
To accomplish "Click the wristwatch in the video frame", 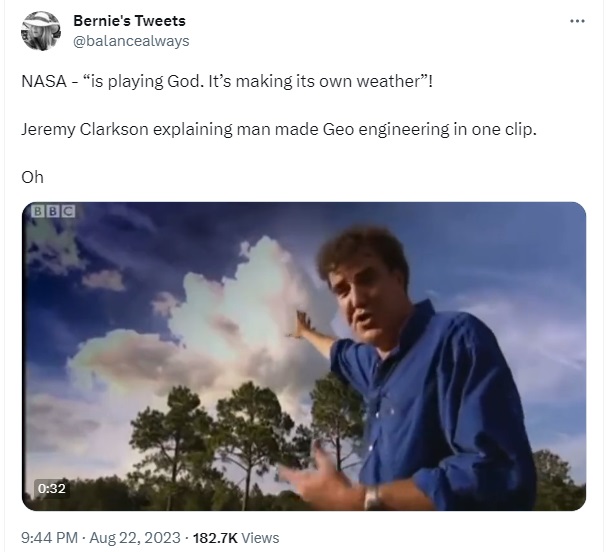I will pos(373,497).
